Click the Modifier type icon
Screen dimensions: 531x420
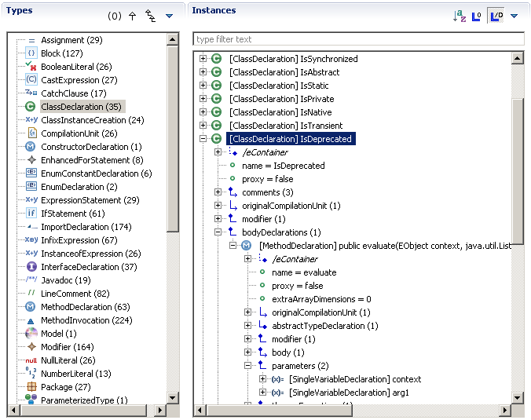tap(31, 346)
